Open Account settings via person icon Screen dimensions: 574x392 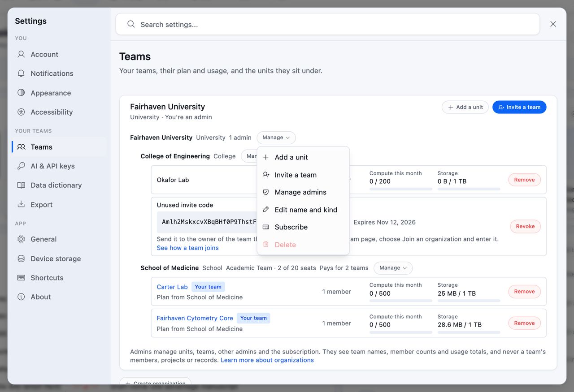click(21, 54)
